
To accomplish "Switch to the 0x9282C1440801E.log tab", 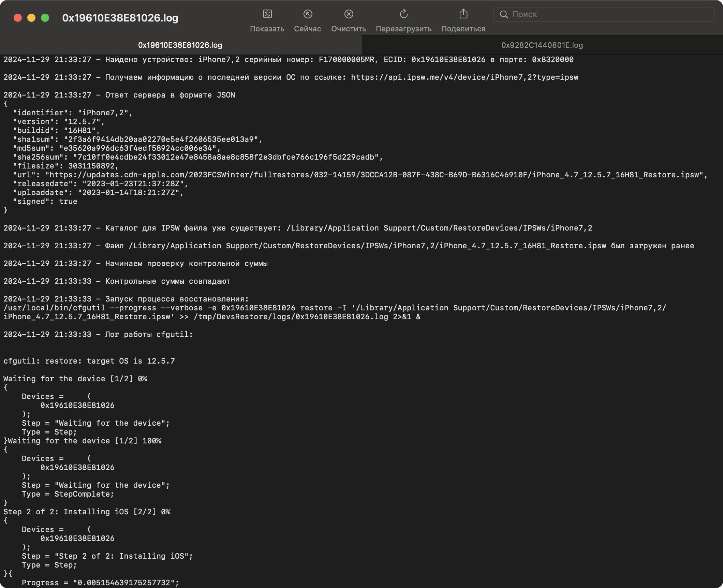I will coord(542,45).
